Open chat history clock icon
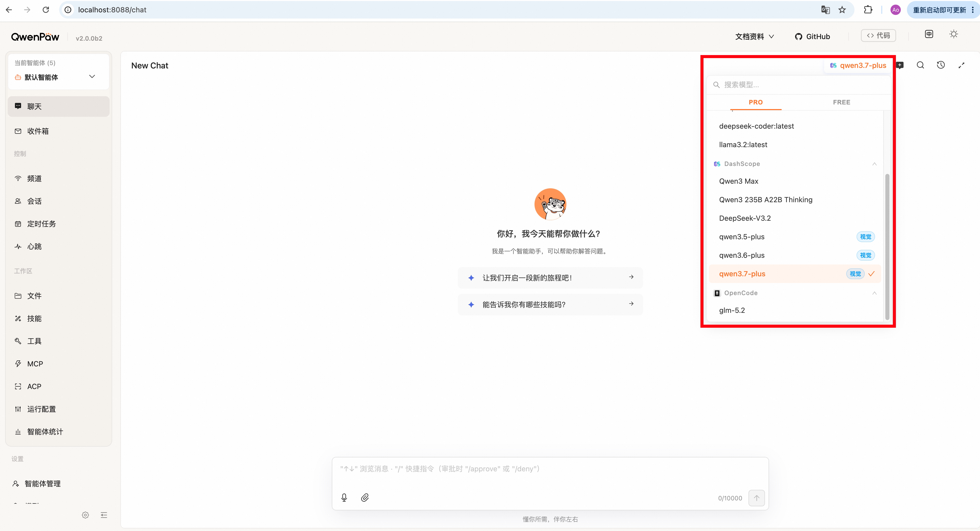This screenshot has height=531, width=980. click(941, 65)
